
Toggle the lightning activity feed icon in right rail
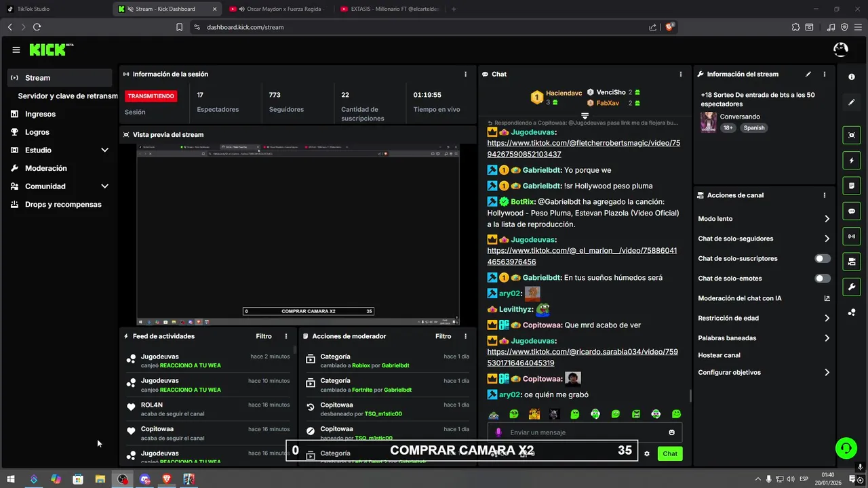[852, 161]
